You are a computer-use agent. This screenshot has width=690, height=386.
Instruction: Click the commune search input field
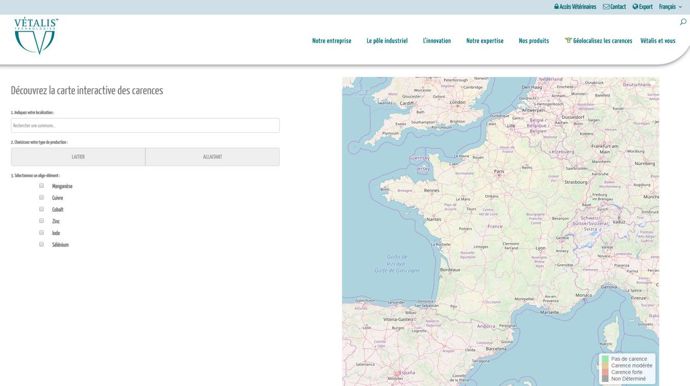point(145,125)
